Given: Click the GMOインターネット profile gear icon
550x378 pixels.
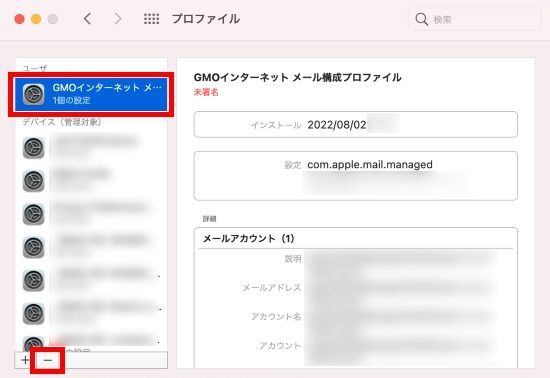Looking at the screenshot, I should [x=33, y=94].
